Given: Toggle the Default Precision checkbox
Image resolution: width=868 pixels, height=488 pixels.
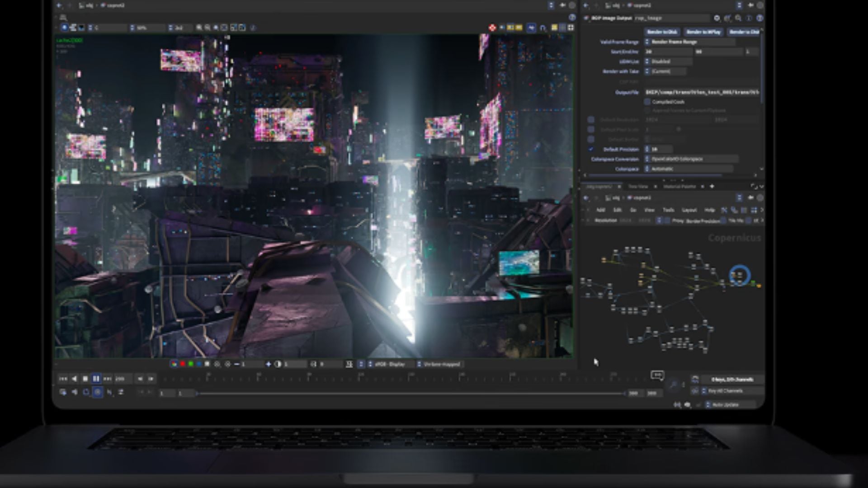Looking at the screenshot, I should point(591,149).
